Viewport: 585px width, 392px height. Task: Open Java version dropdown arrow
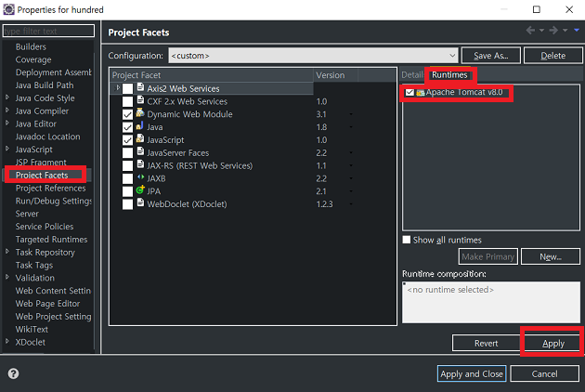point(351,127)
